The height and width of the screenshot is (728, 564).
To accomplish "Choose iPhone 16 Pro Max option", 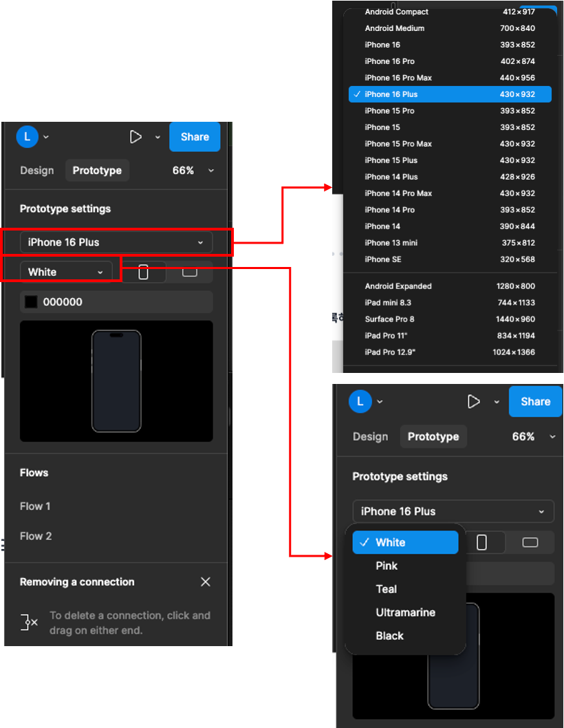I will 450,78.
